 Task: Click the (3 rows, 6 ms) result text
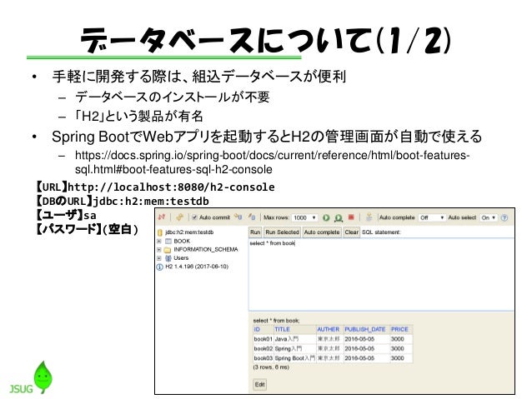pyautogui.click(x=271, y=367)
